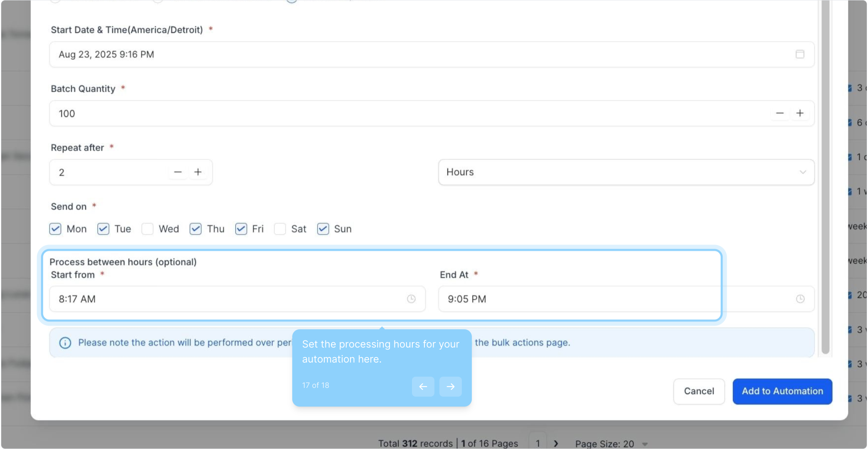This screenshot has height=449, width=868.
Task: Uncheck the Sun checkbox
Action: 323,229
